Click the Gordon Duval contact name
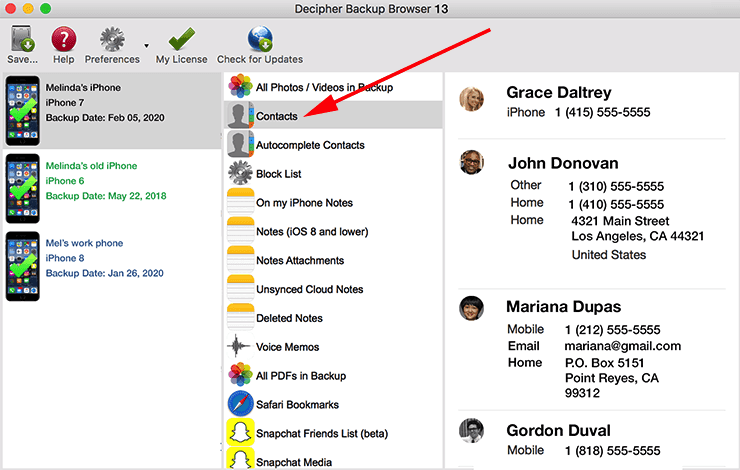 click(x=558, y=430)
